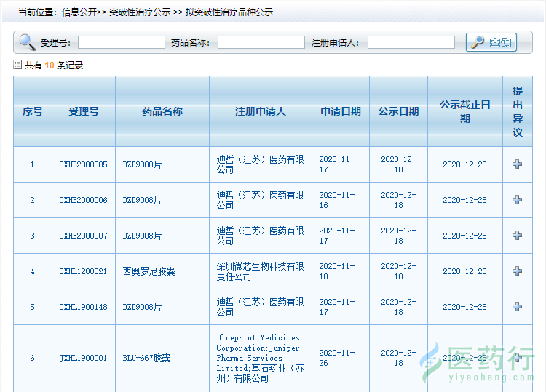Click the 受理号 column header
The width and height of the screenshot is (546, 392).
84,111
